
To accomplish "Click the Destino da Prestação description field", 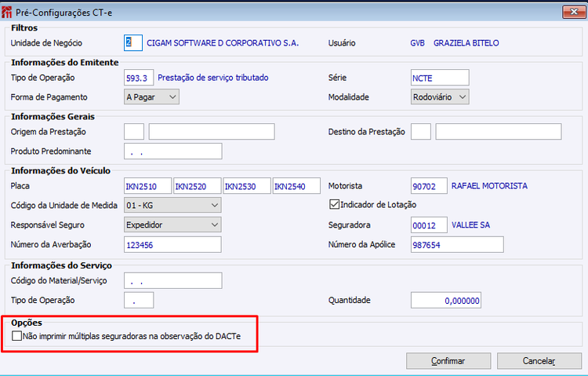I will [499, 131].
